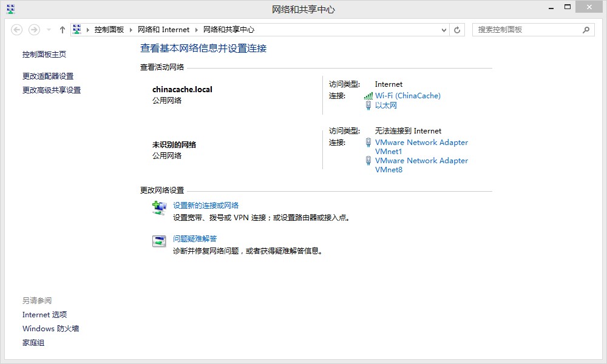The image size is (607, 364).
Task: Click the Ethernet connector icon beside 以太网
Action: [x=368, y=105]
